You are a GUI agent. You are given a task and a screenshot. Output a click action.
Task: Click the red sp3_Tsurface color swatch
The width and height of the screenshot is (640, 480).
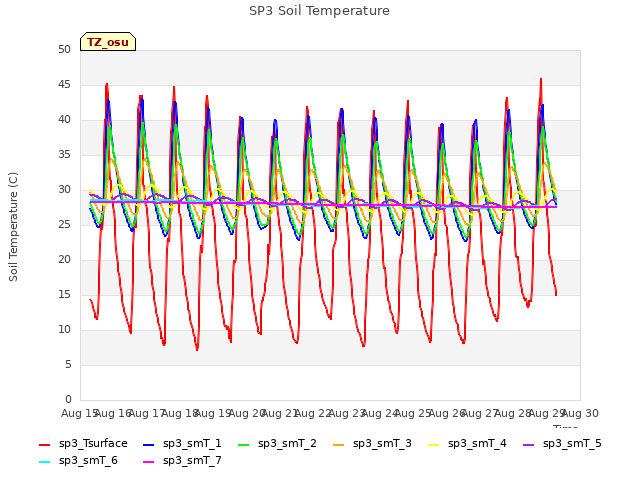pos(44,444)
